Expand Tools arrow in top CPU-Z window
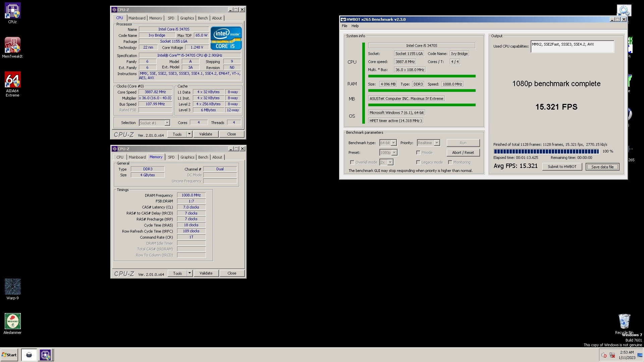 tap(189, 134)
